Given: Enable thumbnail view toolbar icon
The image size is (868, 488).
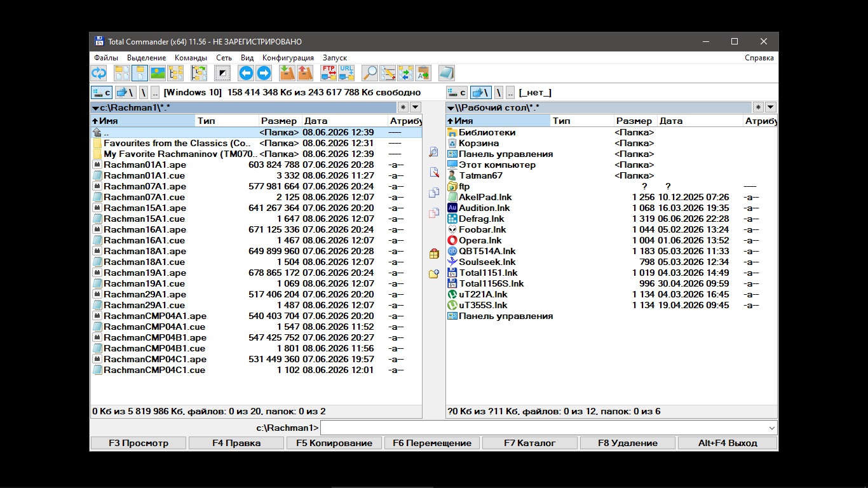Looking at the screenshot, I should [158, 73].
